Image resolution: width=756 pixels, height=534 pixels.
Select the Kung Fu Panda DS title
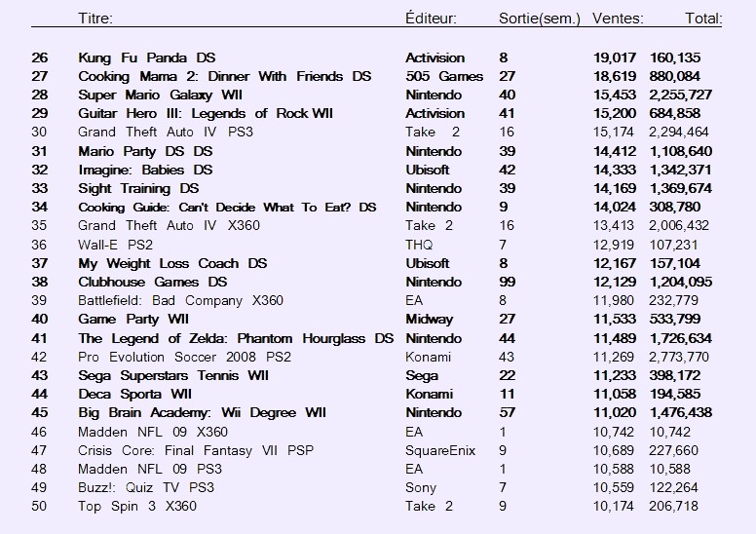pos(146,57)
